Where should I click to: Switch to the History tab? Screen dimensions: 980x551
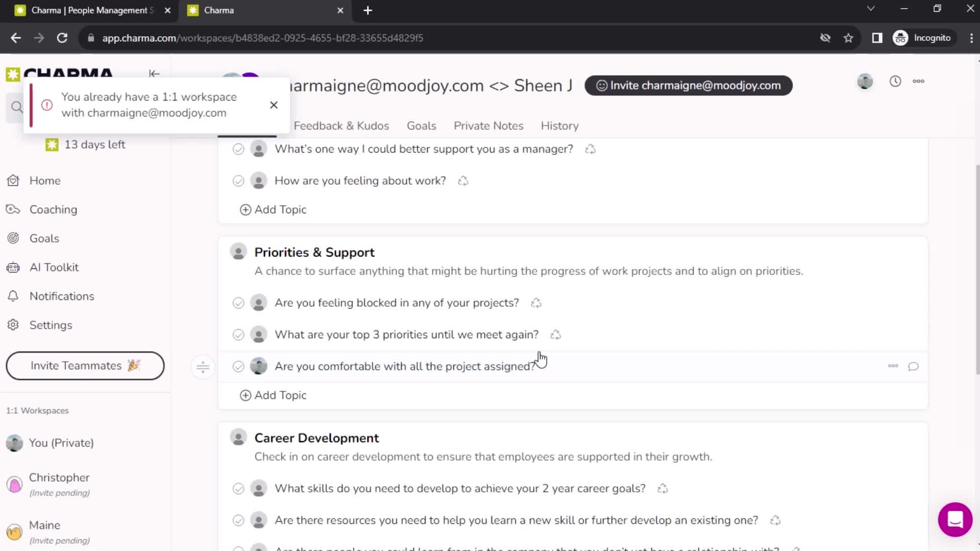559,126
